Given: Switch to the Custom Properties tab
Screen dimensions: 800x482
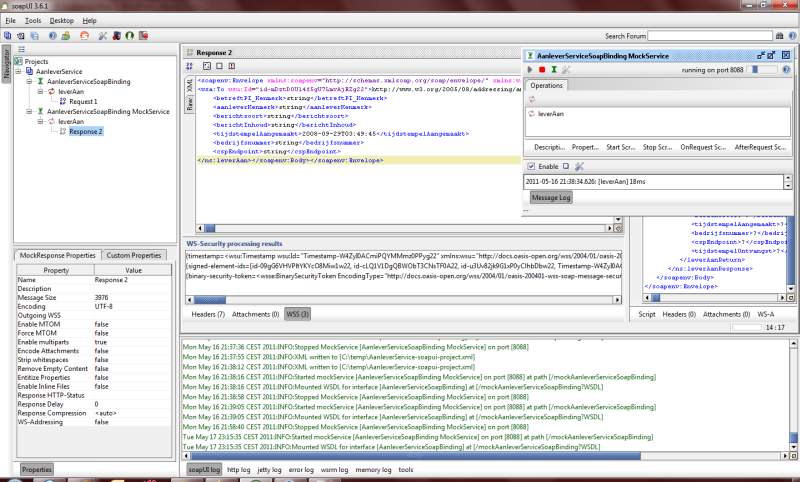Looking at the screenshot, I should [x=134, y=256].
